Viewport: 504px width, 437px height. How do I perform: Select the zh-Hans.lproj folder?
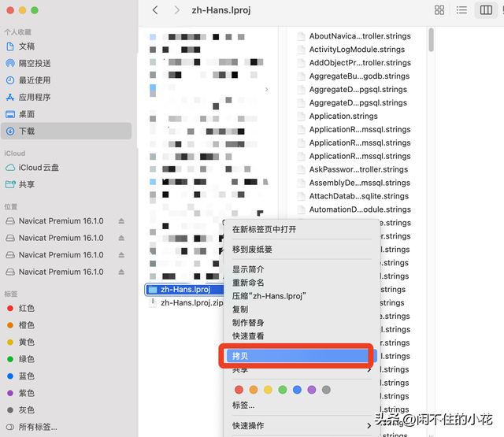click(184, 290)
